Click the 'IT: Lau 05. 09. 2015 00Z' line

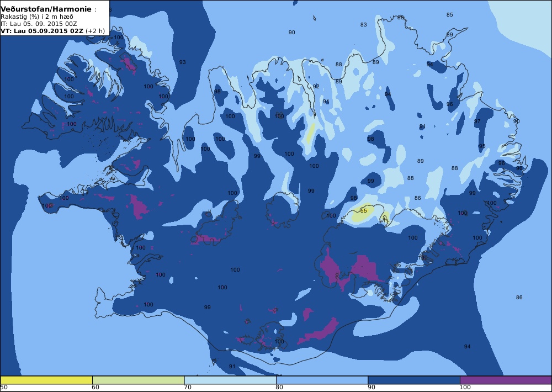click(x=39, y=24)
